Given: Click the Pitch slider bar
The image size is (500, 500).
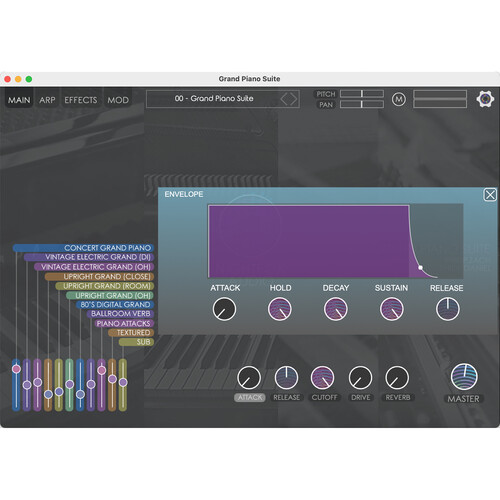Looking at the screenshot, I should pyautogui.click(x=362, y=94).
